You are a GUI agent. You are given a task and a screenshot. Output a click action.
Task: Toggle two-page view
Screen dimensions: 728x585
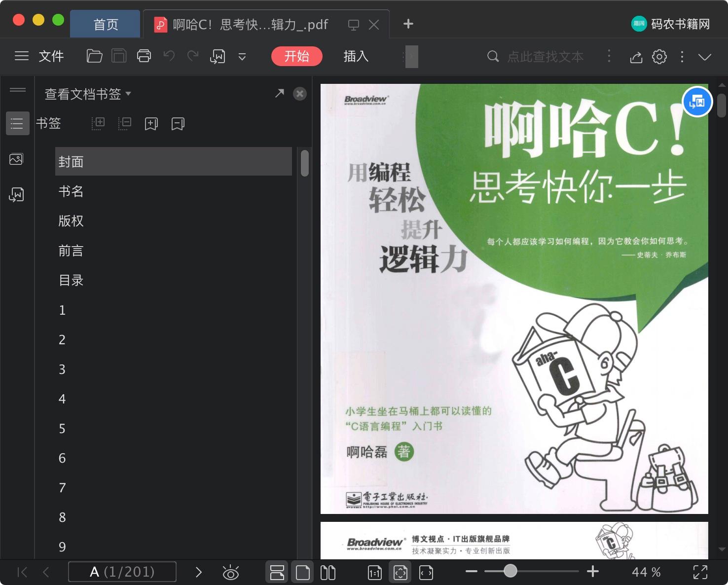tap(328, 572)
